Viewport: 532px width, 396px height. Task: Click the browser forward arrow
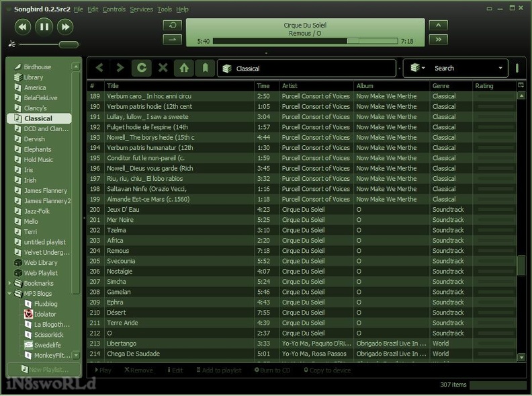(x=120, y=68)
